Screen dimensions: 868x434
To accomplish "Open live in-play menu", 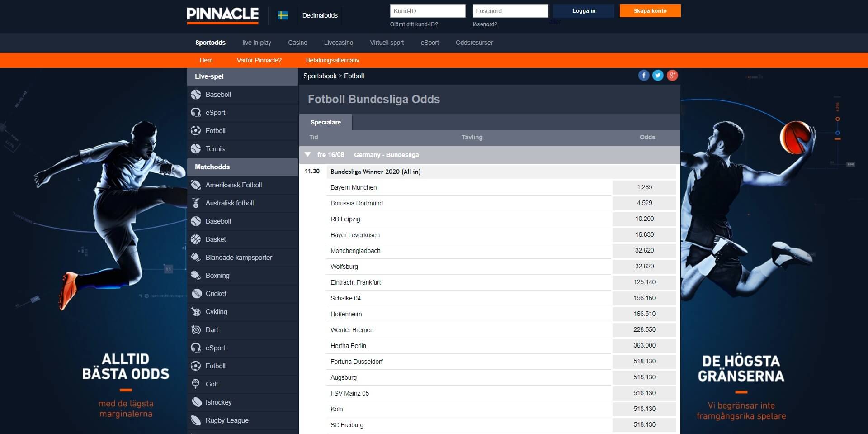I will (257, 43).
